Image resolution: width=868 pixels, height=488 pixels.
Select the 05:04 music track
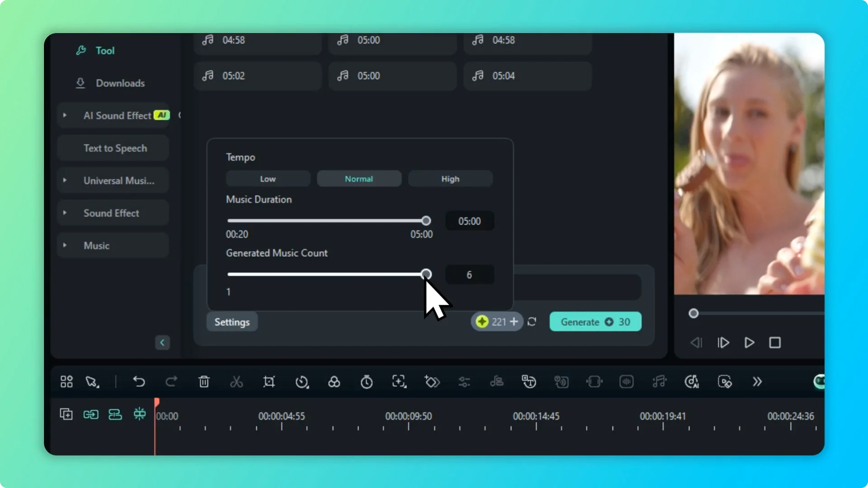[x=528, y=76]
